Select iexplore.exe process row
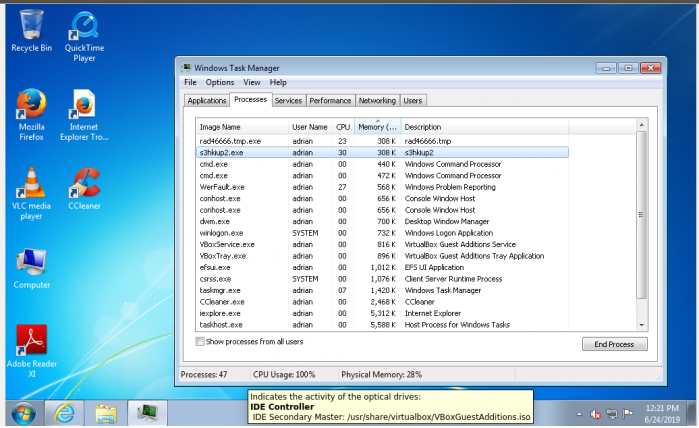The width and height of the screenshot is (699, 428). click(382, 313)
